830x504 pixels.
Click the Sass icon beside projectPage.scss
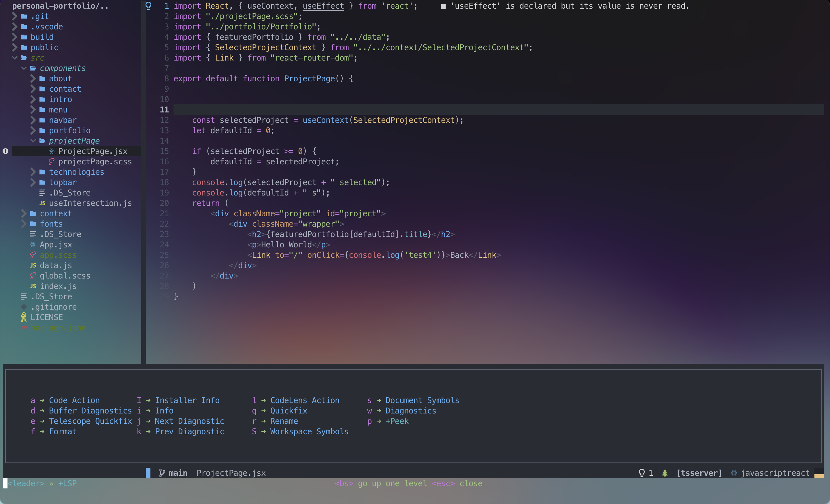tap(52, 162)
